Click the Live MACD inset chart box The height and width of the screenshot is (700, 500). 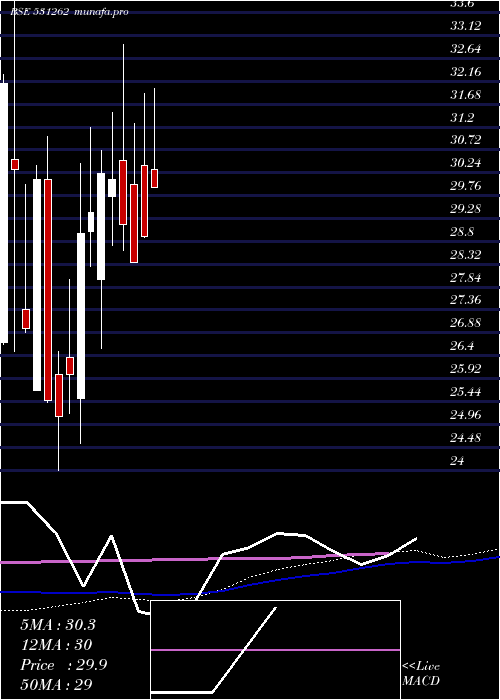point(275,650)
